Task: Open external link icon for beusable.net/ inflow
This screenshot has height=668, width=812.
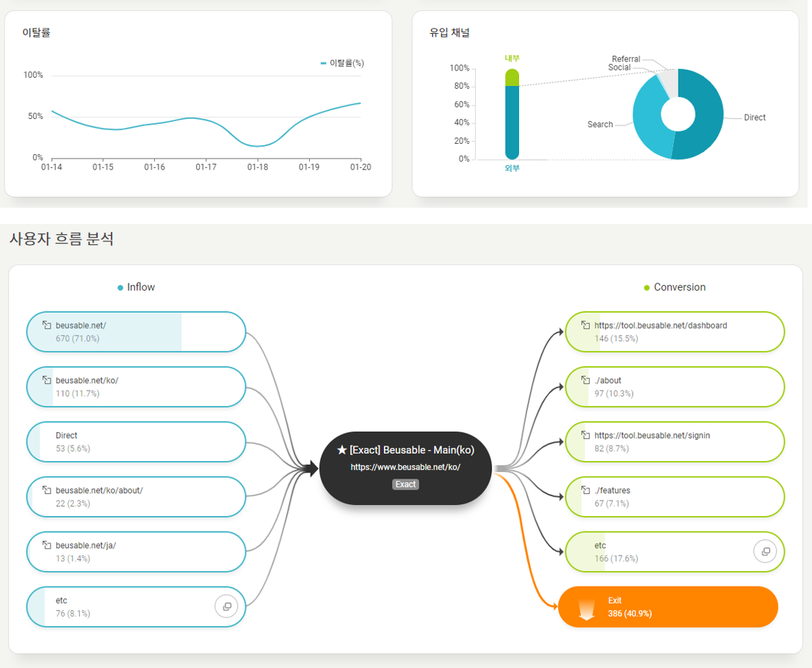Action: click(46, 324)
